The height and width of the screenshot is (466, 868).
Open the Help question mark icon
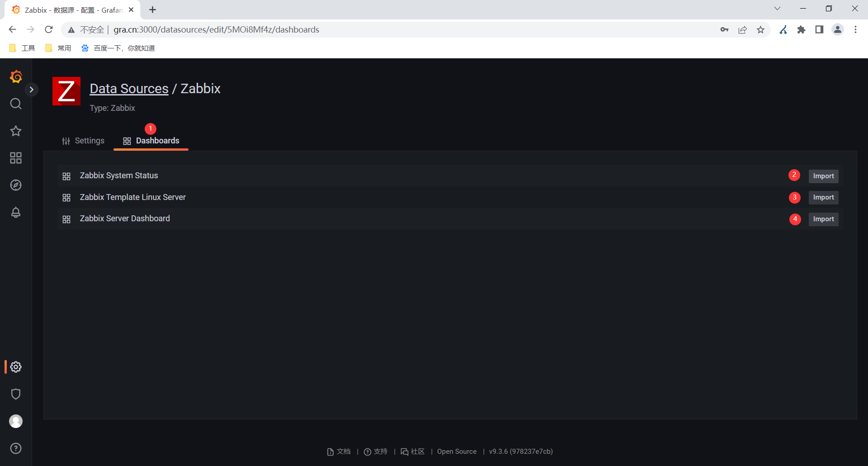(x=16, y=448)
